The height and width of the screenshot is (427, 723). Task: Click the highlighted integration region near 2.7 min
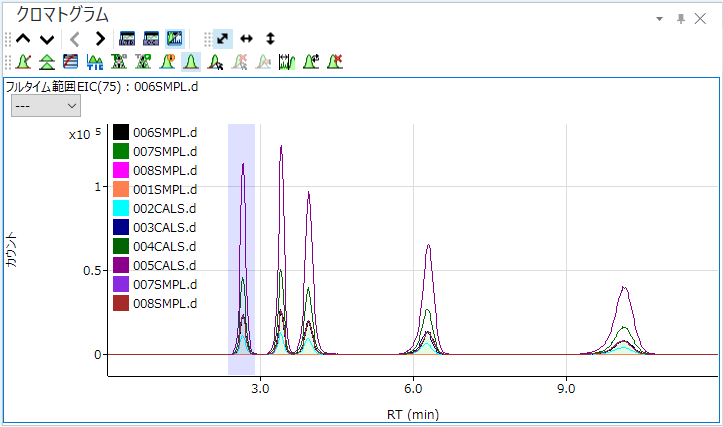(242, 249)
